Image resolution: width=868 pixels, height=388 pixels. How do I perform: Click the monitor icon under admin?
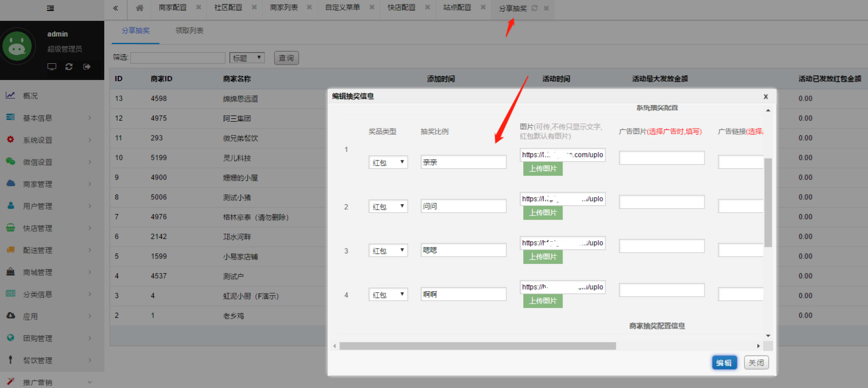52,67
